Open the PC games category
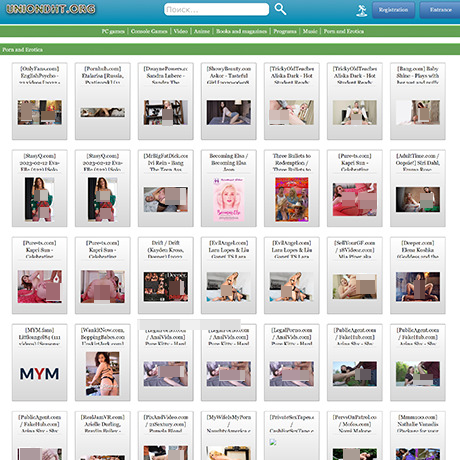The image size is (460, 460). click(x=113, y=31)
